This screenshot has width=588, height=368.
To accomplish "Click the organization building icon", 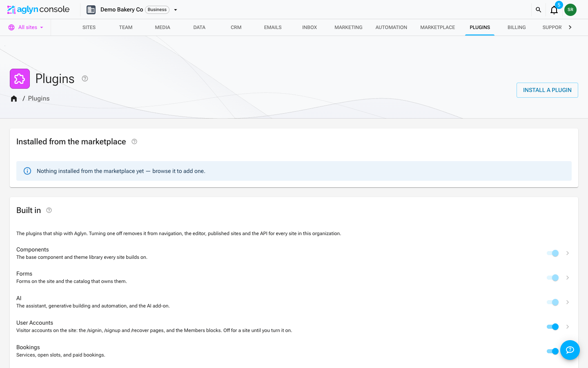I will point(91,10).
